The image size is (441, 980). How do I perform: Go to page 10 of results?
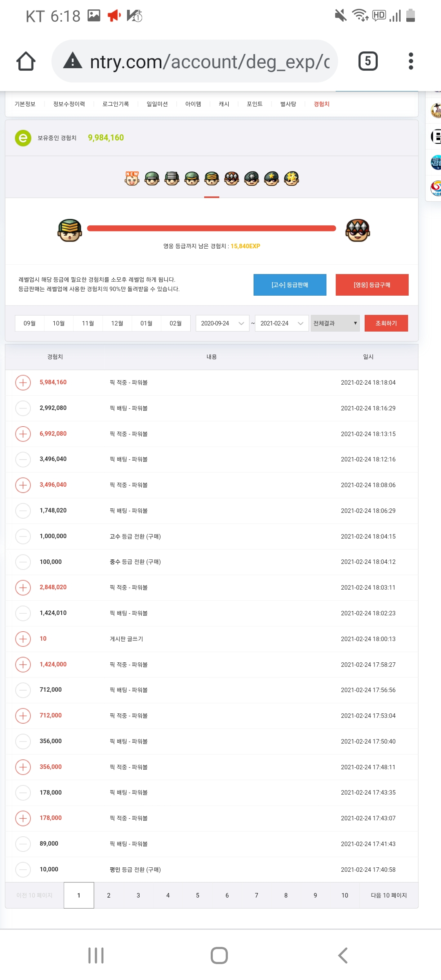pyautogui.click(x=345, y=895)
